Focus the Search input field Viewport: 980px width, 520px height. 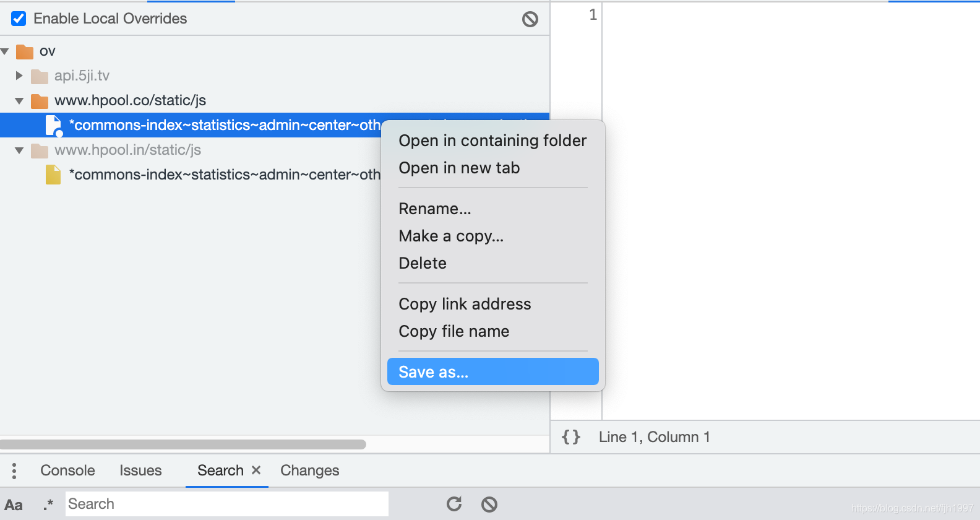(x=226, y=504)
